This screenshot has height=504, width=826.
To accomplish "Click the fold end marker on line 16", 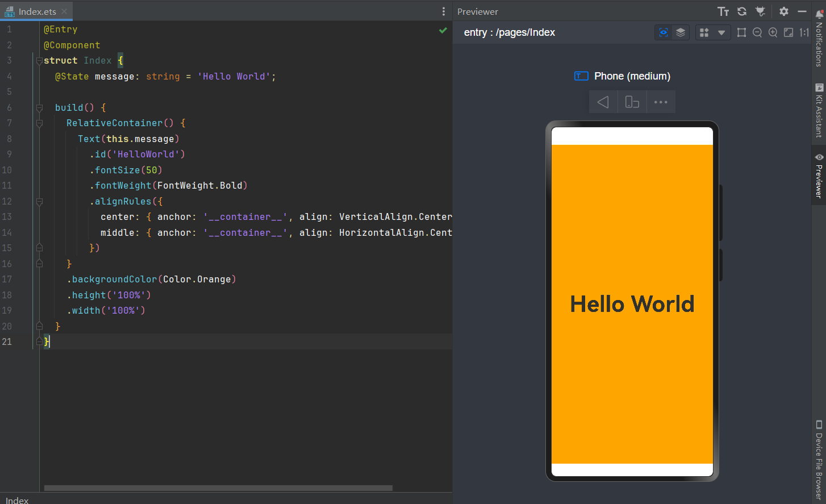I will pos(39,264).
